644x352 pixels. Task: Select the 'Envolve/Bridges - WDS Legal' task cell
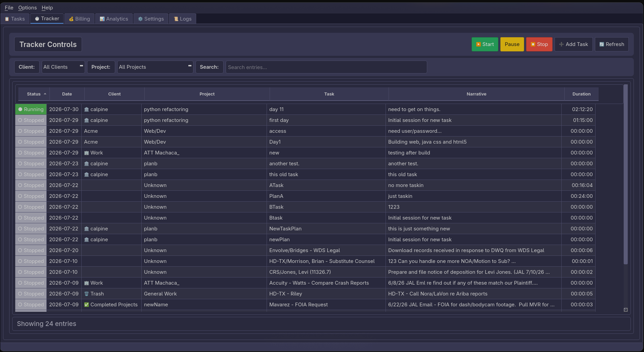(x=326, y=250)
